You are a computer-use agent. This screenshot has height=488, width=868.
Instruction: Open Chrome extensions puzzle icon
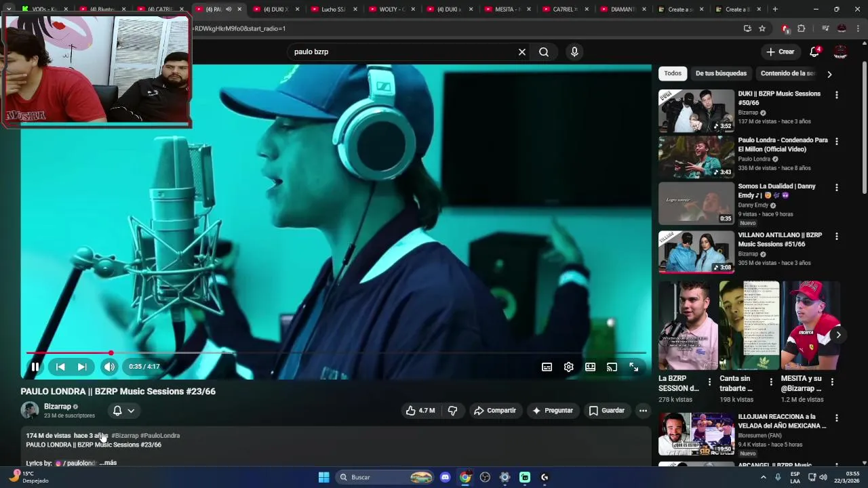click(802, 28)
